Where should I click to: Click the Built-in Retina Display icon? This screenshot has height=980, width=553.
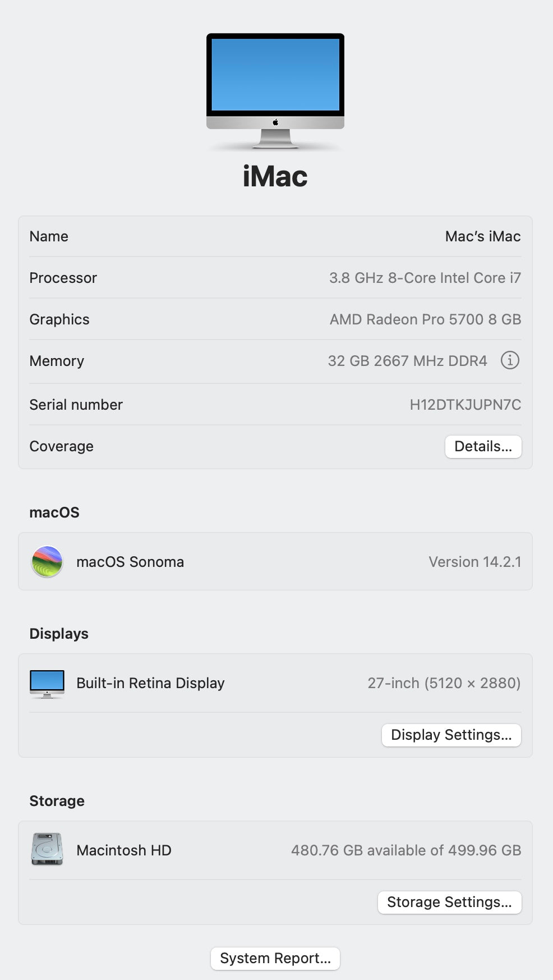coord(47,684)
